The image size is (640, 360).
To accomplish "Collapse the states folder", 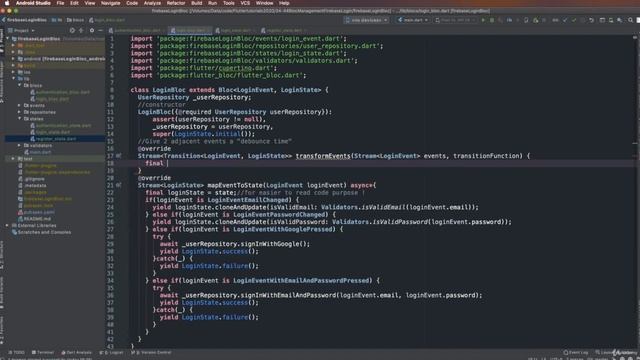I will tap(19, 119).
